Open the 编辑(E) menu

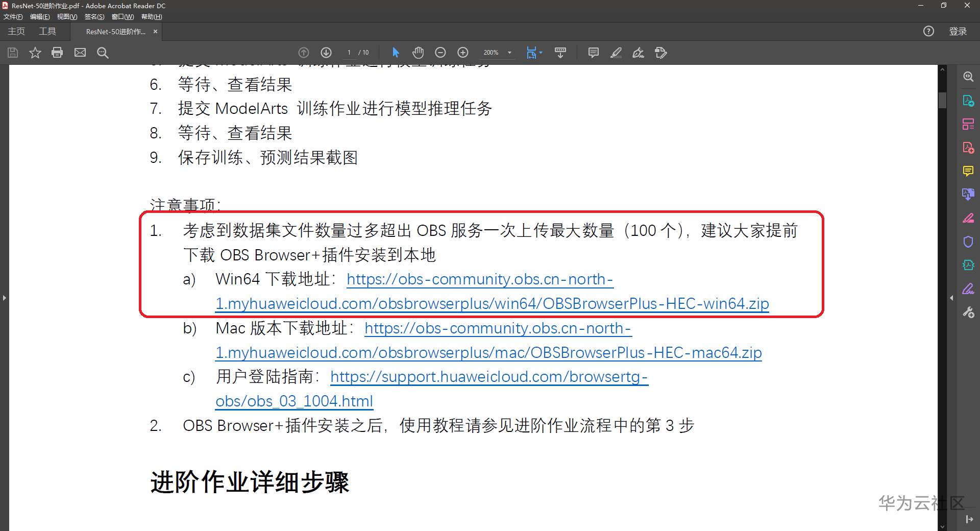pyautogui.click(x=40, y=17)
